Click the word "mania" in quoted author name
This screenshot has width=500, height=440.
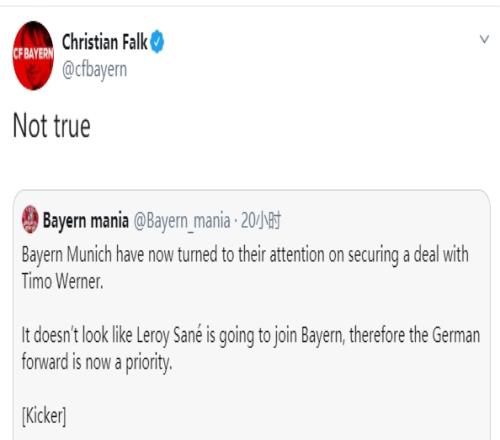pyautogui.click(x=110, y=221)
